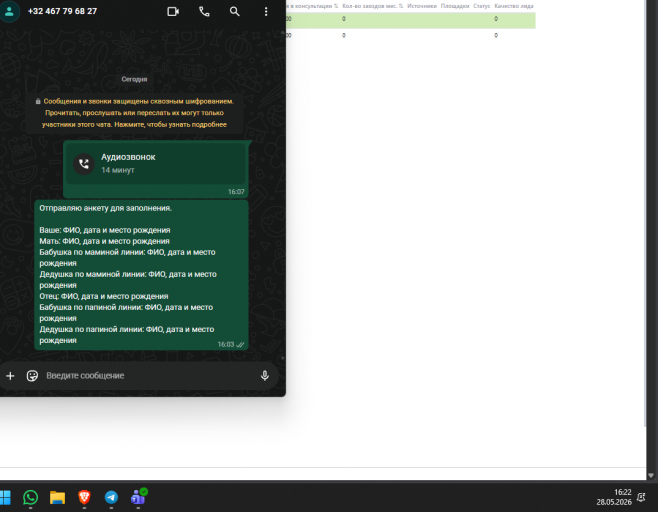Open Telegram from the taskbar
This screenshot has width=658, height=512.
111,498
